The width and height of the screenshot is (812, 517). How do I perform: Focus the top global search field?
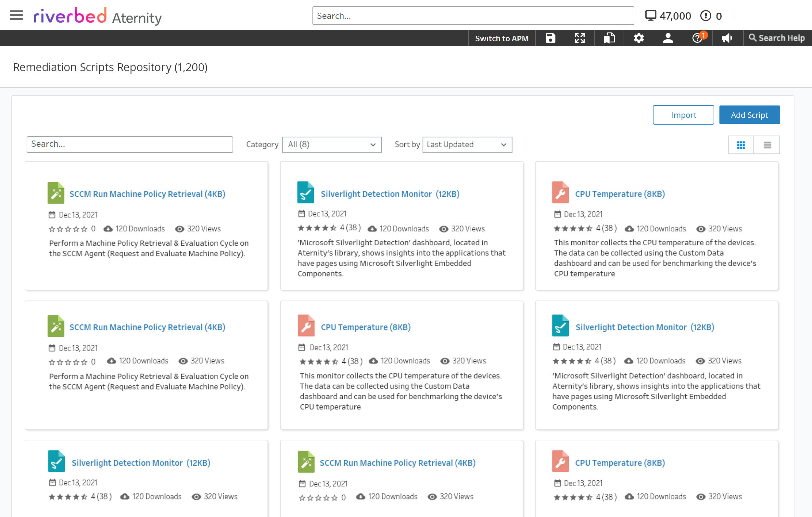tap(473, 16)
